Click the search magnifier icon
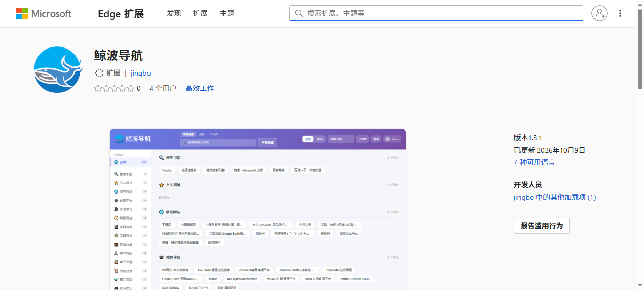Viewport: 644px width, 290px height. click(x=299, y=13)
